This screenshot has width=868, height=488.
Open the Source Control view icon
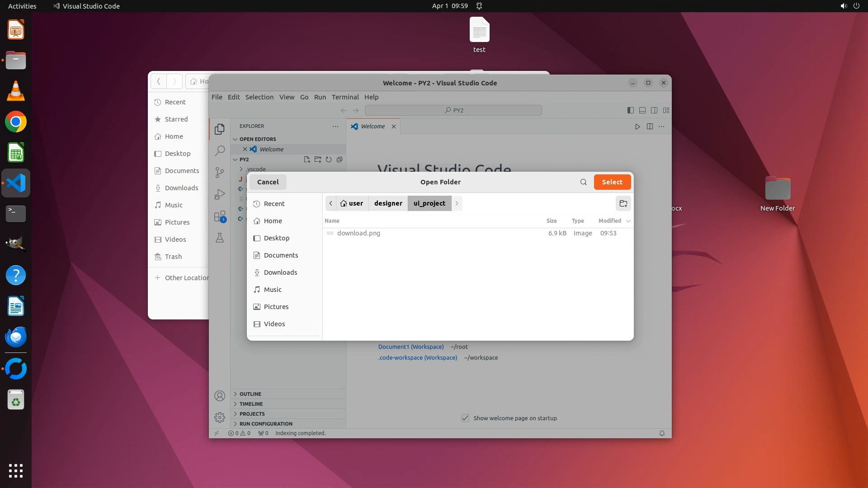pyautogui.click(x=220, y=173)
